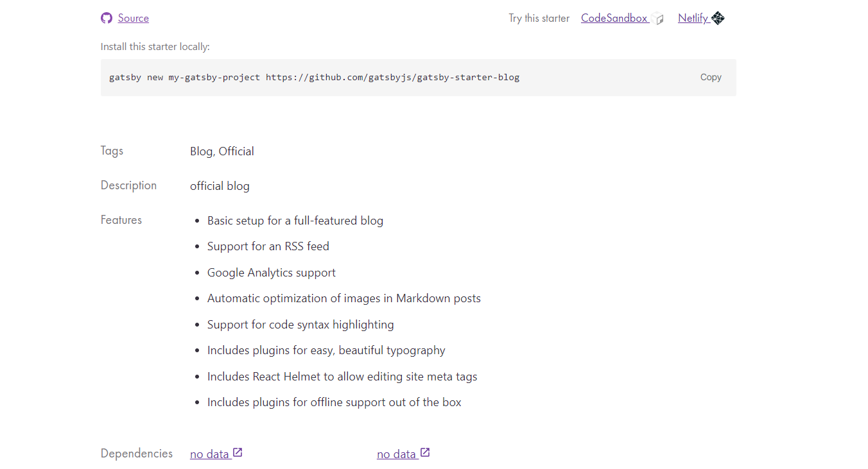Screen dimensions: 868x469
Task: Click the gatsby new install command text
Action: click(x=314, y=77)
